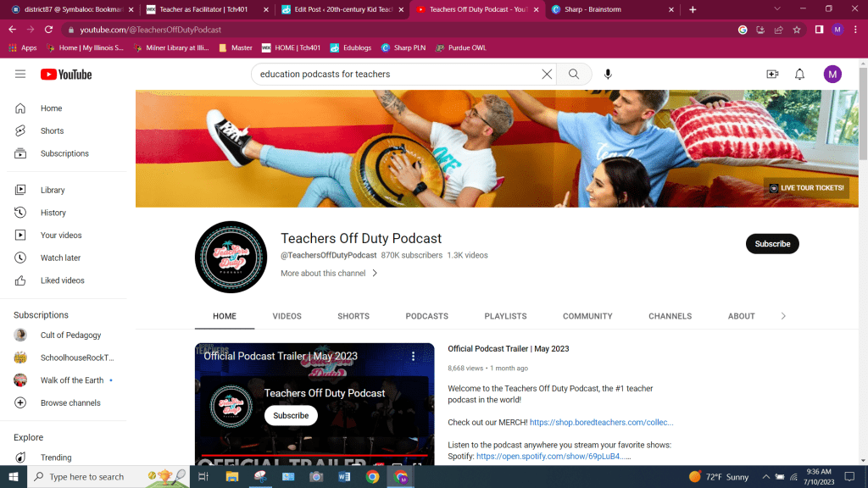Select the HOME channel tab

(224, 317)
